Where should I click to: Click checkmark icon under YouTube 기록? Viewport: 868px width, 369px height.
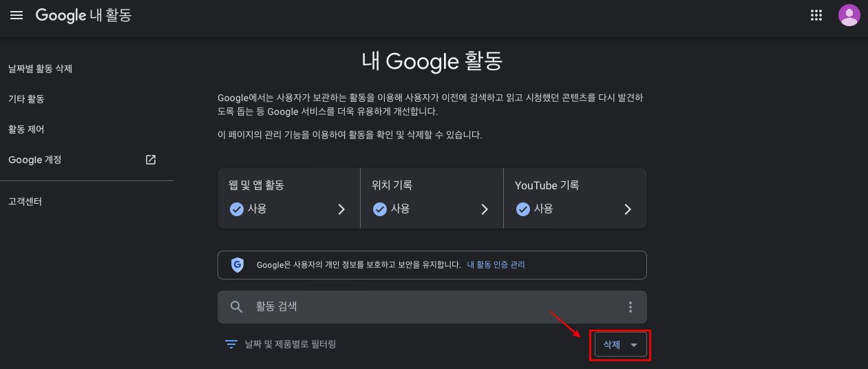[523, 209]
